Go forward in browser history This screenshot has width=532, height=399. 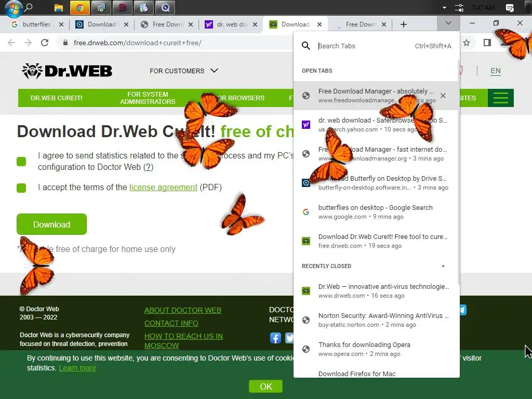[x=28, y=43]
